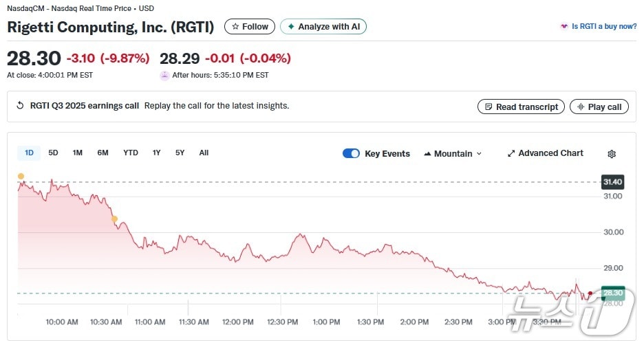
Task: Click the transcript document icon
Action: pyautogui.click(x=489, y=107)
